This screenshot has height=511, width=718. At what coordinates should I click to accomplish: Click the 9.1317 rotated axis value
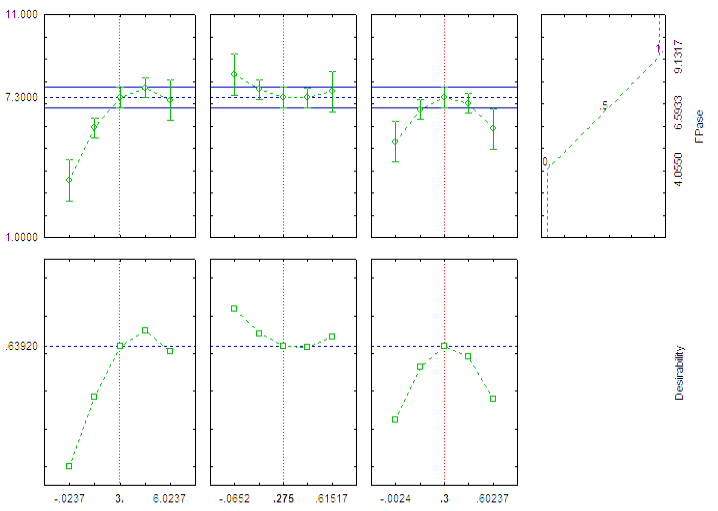[x=678, y=56]
